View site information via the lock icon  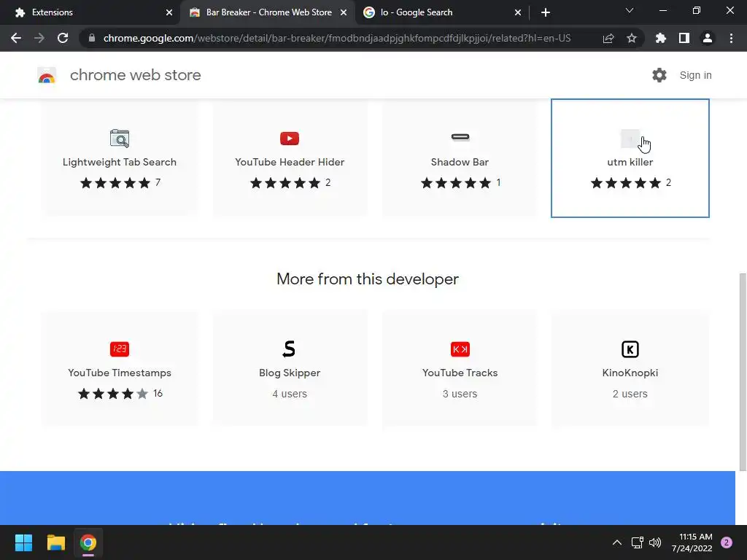92,38
